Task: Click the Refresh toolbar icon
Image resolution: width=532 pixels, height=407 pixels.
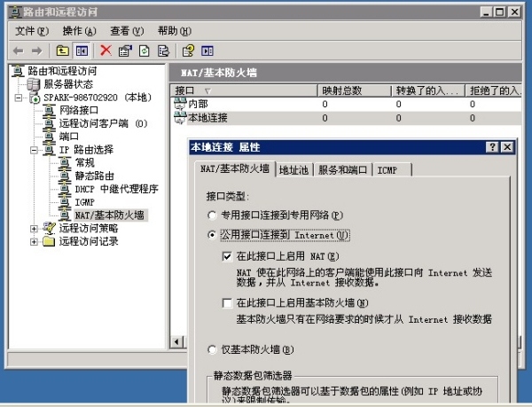Action: [x=145, y=51]
